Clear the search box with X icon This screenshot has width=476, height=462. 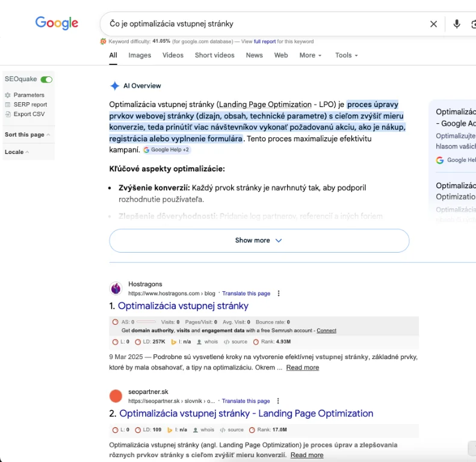point(433,24)
